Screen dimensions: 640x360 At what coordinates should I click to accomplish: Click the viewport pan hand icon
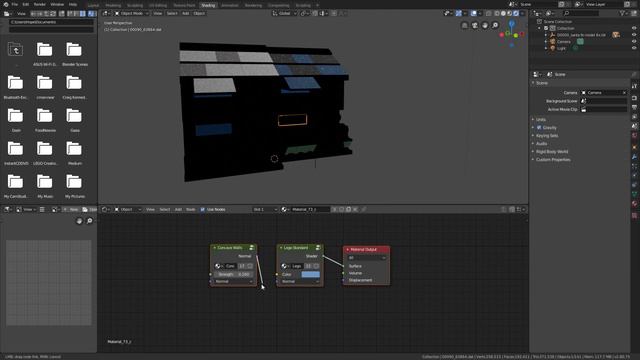485,25
